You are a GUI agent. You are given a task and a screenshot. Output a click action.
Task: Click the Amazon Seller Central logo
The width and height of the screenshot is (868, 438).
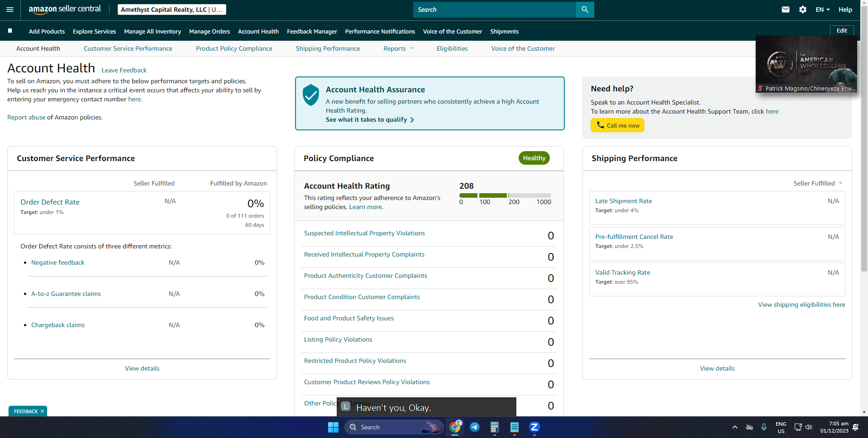pyautogui.click(x=65, y=10)
